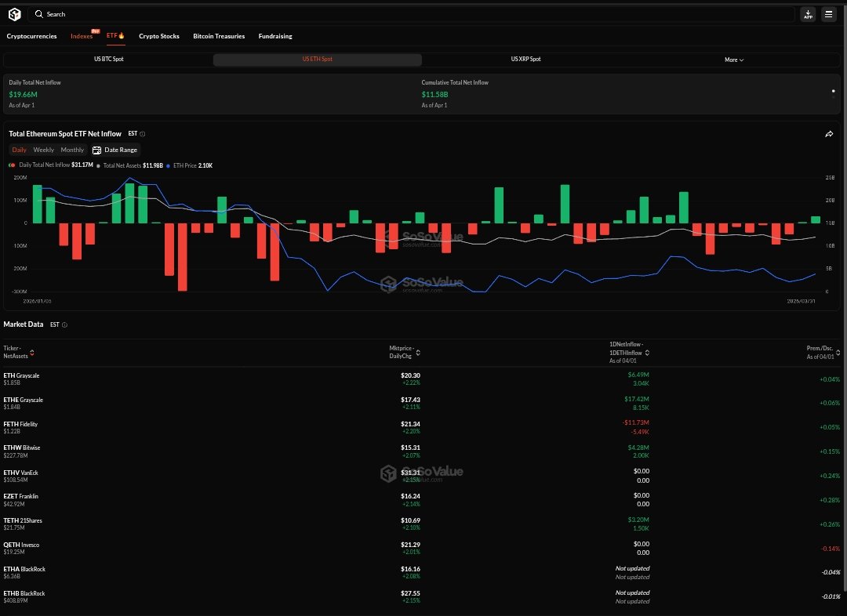This screenshot has width=847, height=616.
Task: Click the info icon beside chart EST label
Action: click(142, 134)
